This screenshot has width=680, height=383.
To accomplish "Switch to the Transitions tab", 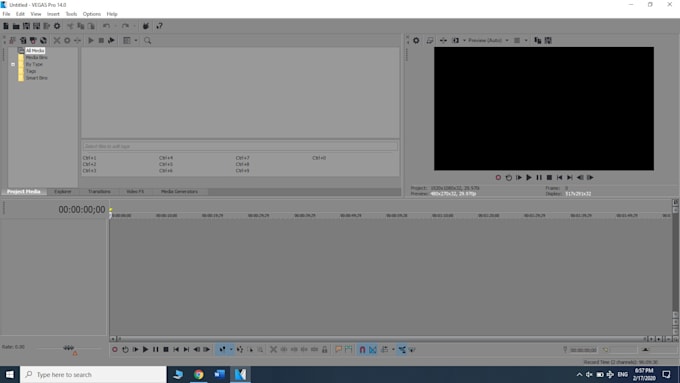I will pos(99,191).
